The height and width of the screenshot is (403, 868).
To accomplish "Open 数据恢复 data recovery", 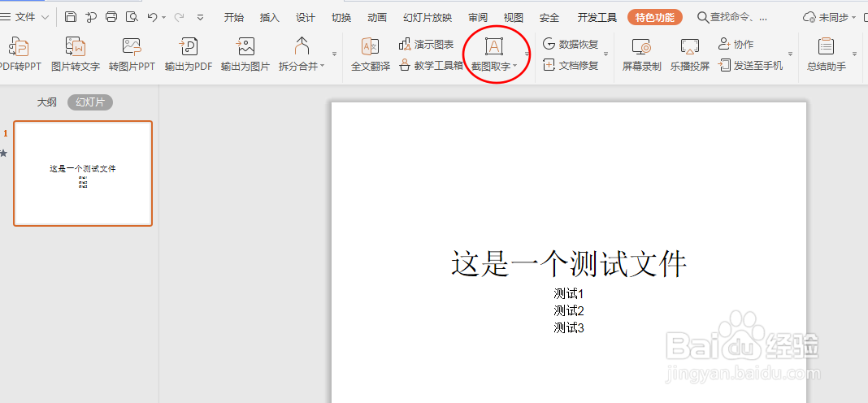I will tap(571, 45).
